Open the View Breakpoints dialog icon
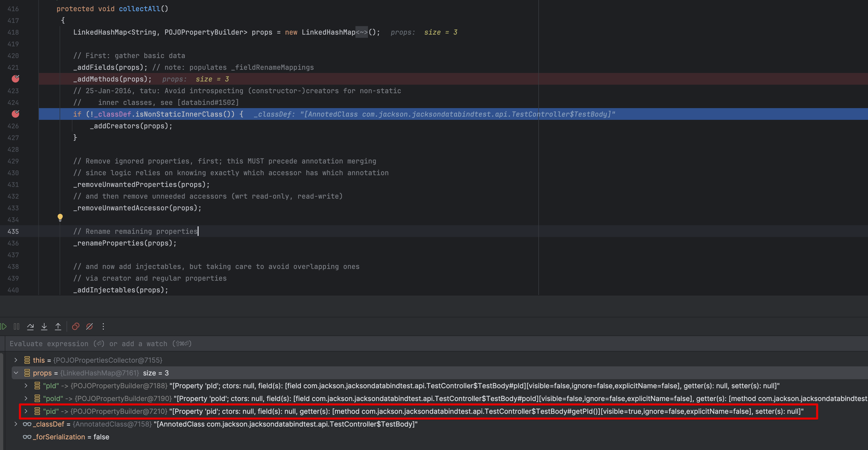The image size is (868, 450). tap(75, 326)
